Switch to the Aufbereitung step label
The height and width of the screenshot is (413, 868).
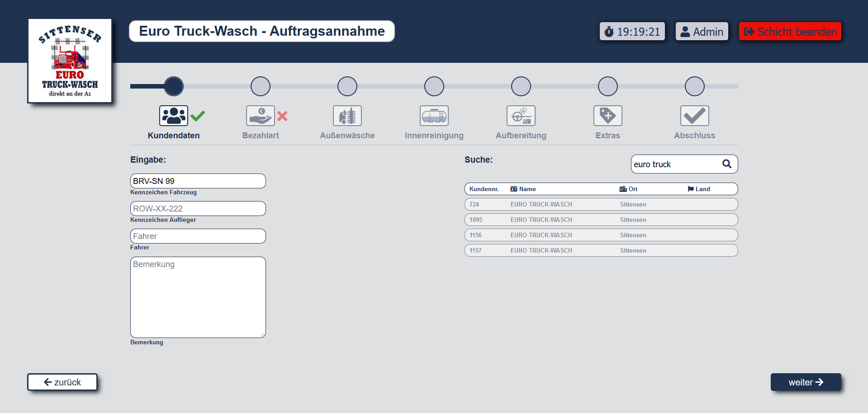tap(521, 136)
